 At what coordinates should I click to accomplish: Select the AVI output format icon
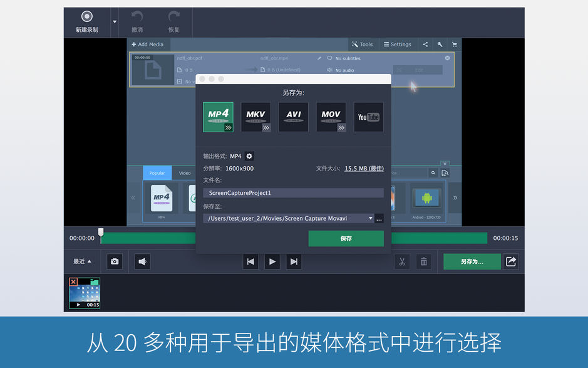pyautogui.click(x=293, y=117)
